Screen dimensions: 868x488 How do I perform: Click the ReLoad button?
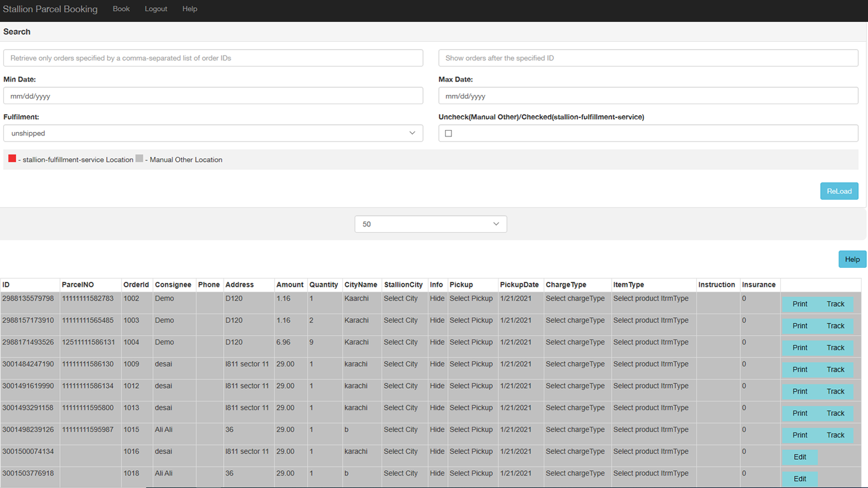[839, 191]
